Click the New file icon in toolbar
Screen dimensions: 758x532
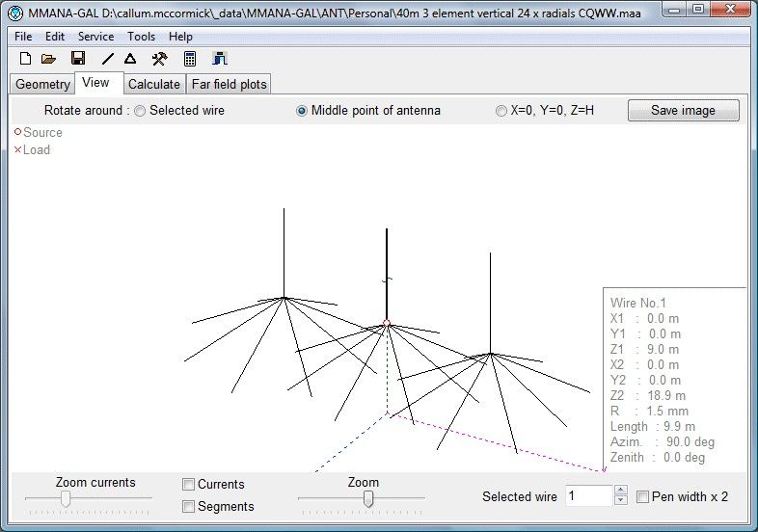[x=26, y=59]
